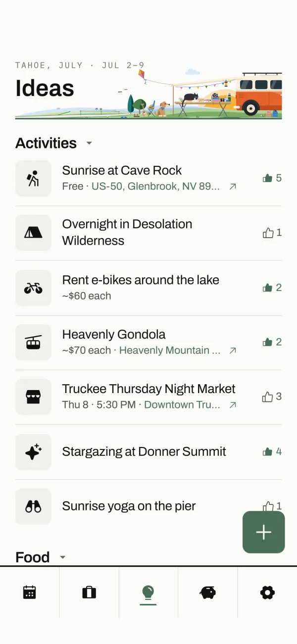The image size is (297, 644).
Task: Tap the green plus add button
Action: coord(264,532)
